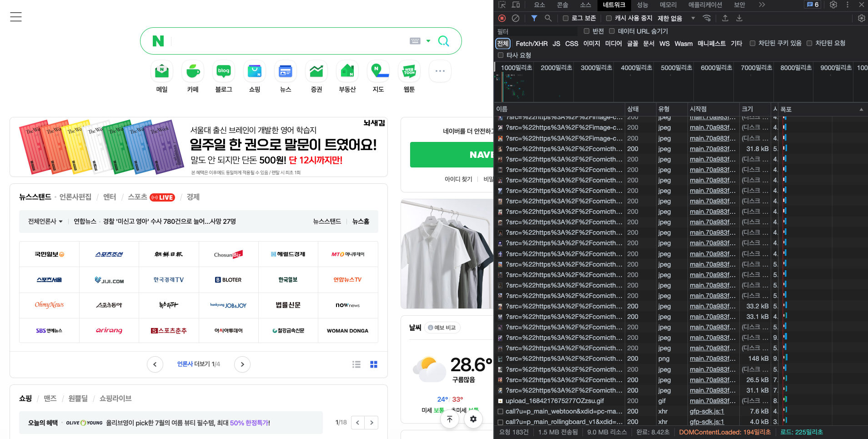Viewport: 868px width, 439px height.
Task: Toggle the network filter funnel icon
Action: pyautogui.click(x=534, y=18)
